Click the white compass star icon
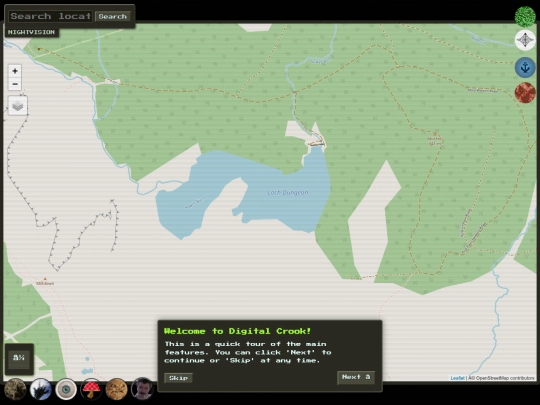This screenshot has height=405, width=540. [525, 40]
